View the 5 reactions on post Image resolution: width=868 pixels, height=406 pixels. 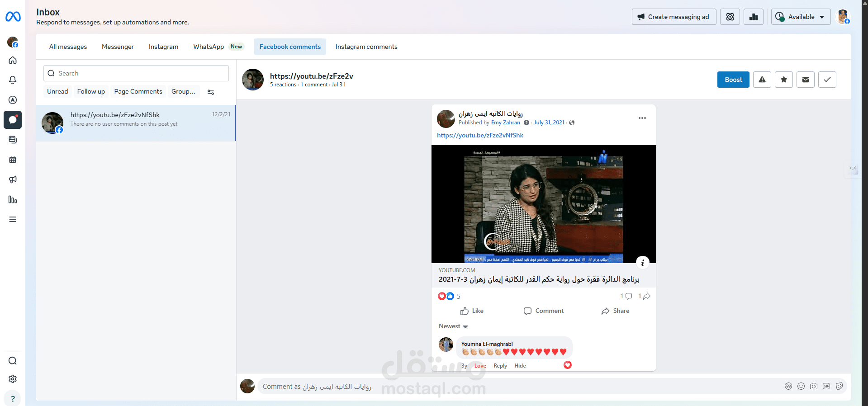click(x=449, y=296)
